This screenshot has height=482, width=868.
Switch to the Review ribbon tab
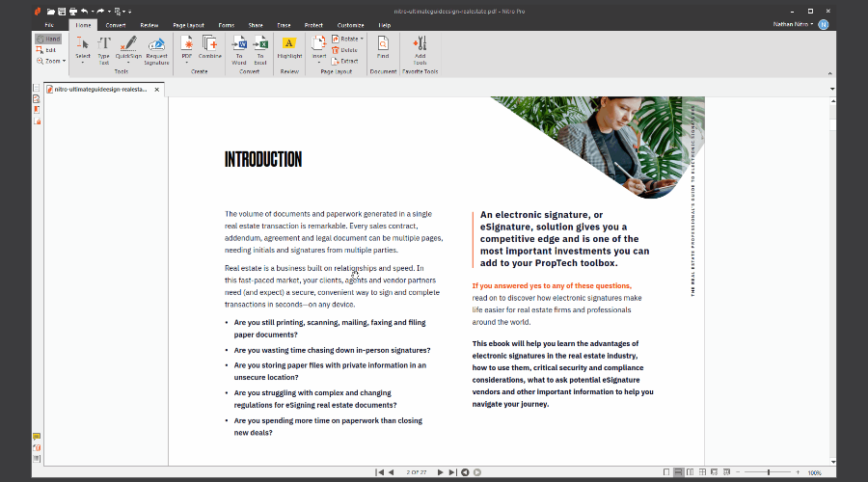click(x=149, y=25)
